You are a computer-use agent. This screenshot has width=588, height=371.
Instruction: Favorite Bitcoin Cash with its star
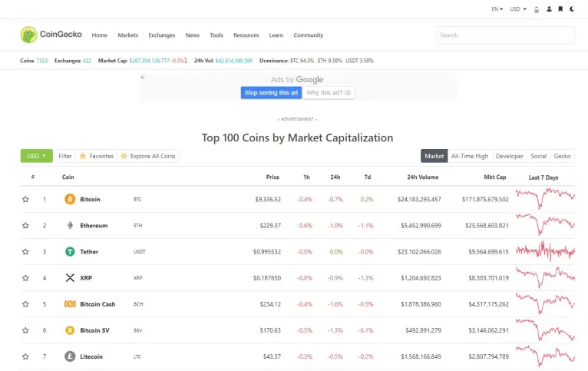click(25, 304)
